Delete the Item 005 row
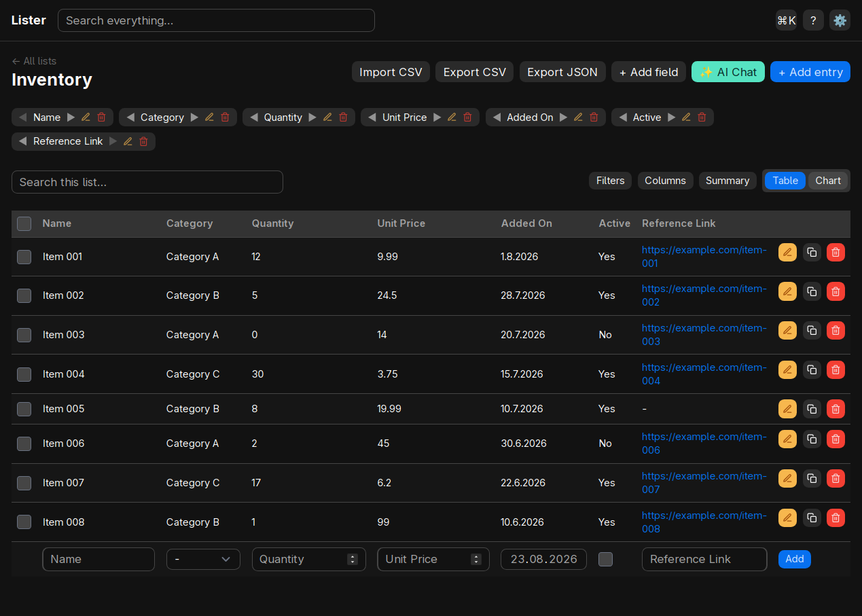 click(x=836, y=408)
